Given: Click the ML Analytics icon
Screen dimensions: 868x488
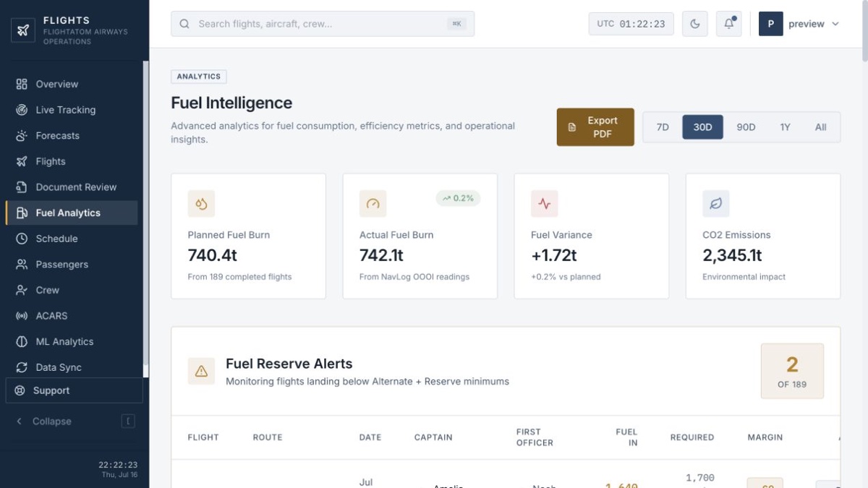Looking at the screenshot, I should coord(22,342).
